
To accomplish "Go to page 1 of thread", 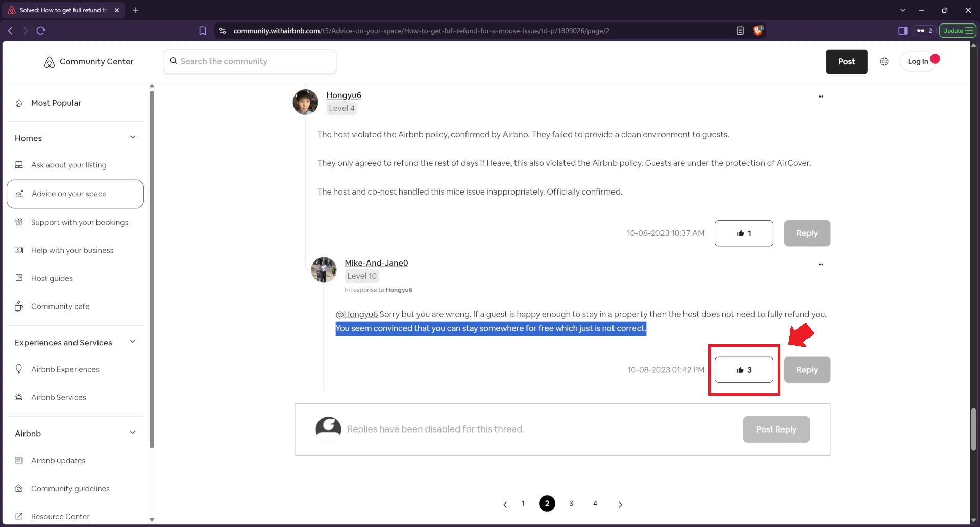I will point(523,504).
